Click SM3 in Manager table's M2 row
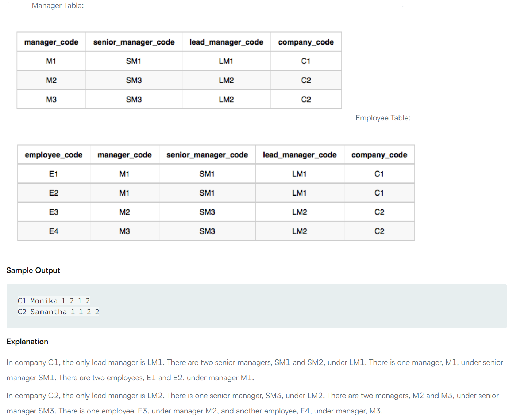Image resolution: width=509 pixels, height=420 pixels. (x=134, y=80)
